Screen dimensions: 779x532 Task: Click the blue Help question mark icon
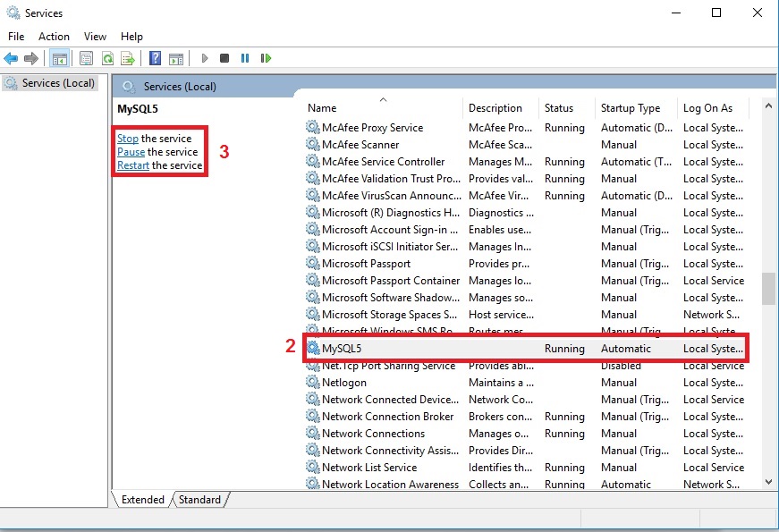(x=155, y=58)
